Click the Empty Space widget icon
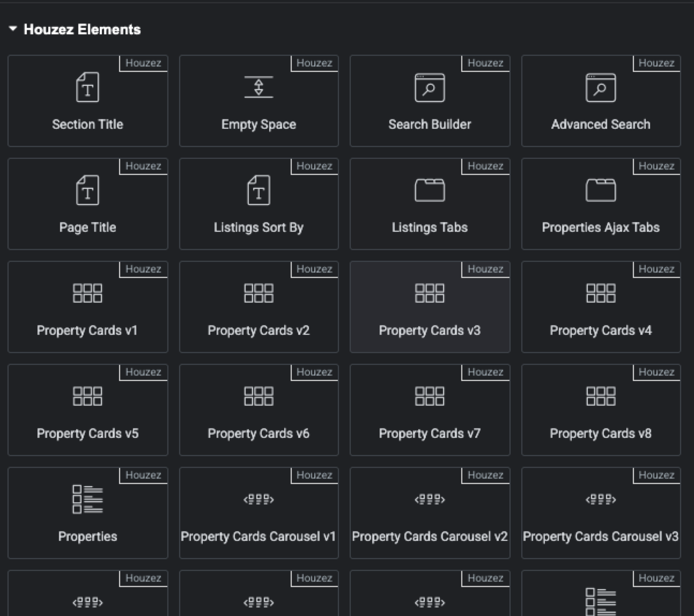 (259, 87)
